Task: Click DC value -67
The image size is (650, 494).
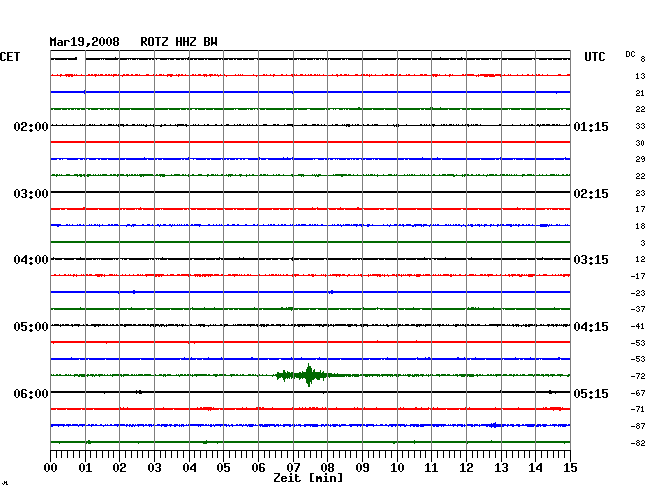Action: coord(638,393)
